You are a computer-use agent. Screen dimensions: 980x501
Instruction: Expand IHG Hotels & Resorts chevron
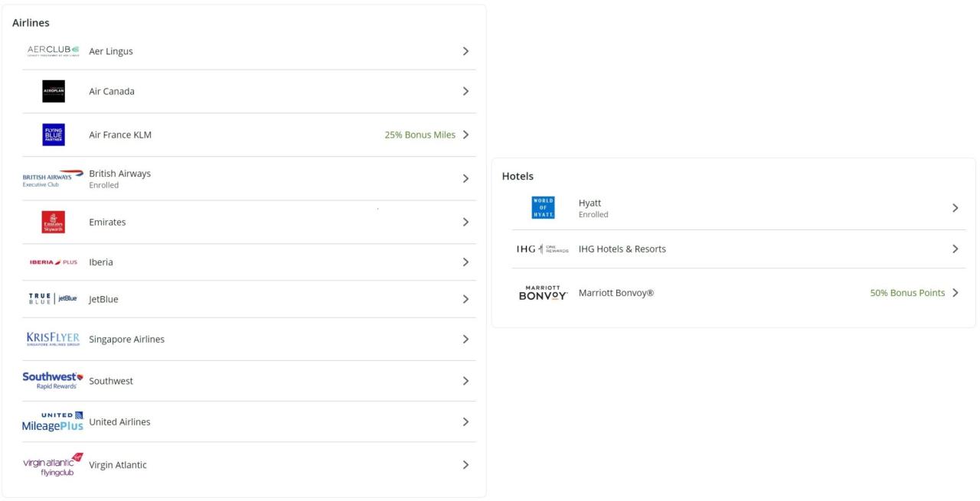[955, 249]
